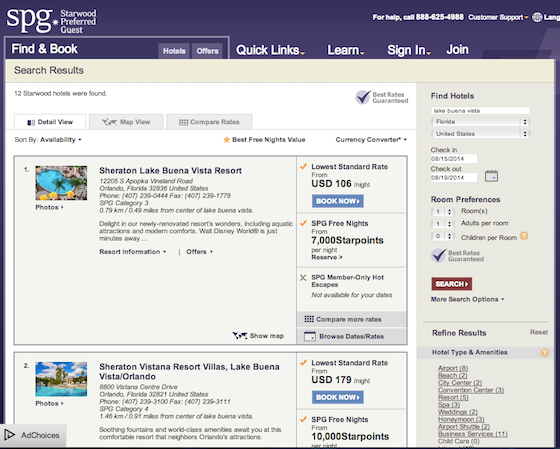Open Sheraton Lake Buena Vista Resort pool thumbnail

click(61, 183)
